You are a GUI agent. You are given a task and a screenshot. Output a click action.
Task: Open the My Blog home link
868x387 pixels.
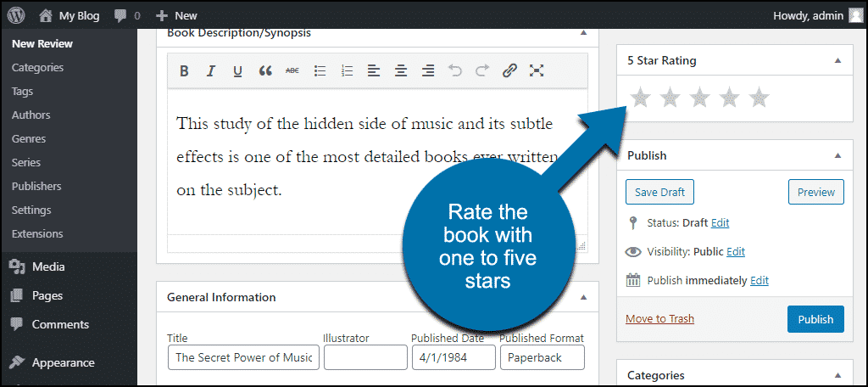70,15
